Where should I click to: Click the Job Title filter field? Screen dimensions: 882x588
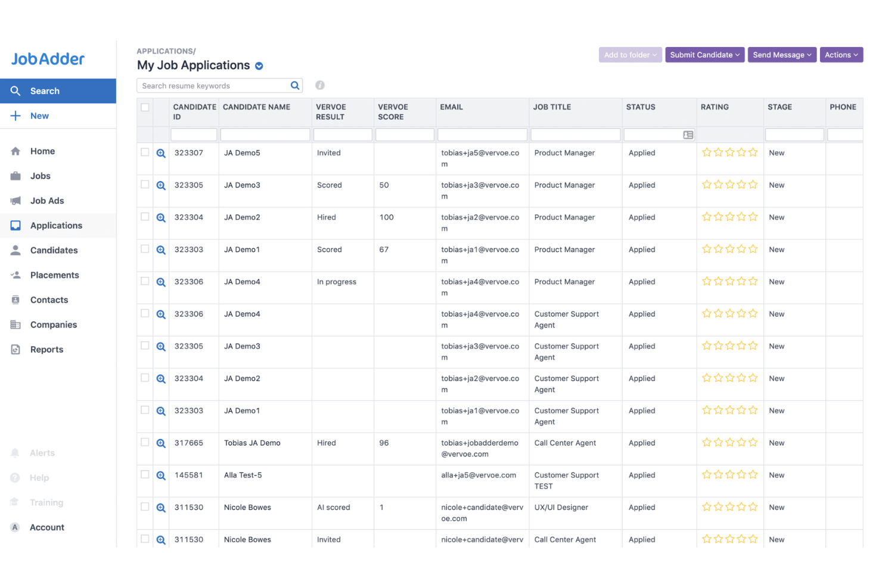pyautogui.click(x=576, y=135)
